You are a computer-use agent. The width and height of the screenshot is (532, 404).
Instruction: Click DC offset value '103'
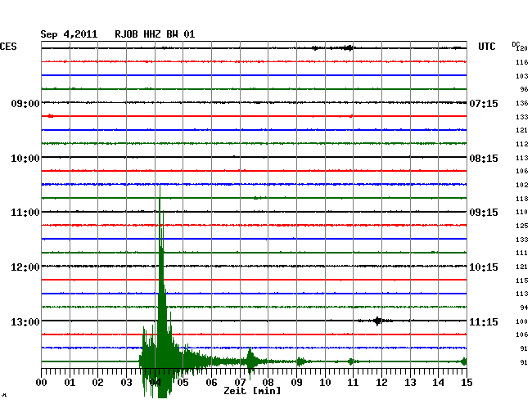[x=522, y=76]
